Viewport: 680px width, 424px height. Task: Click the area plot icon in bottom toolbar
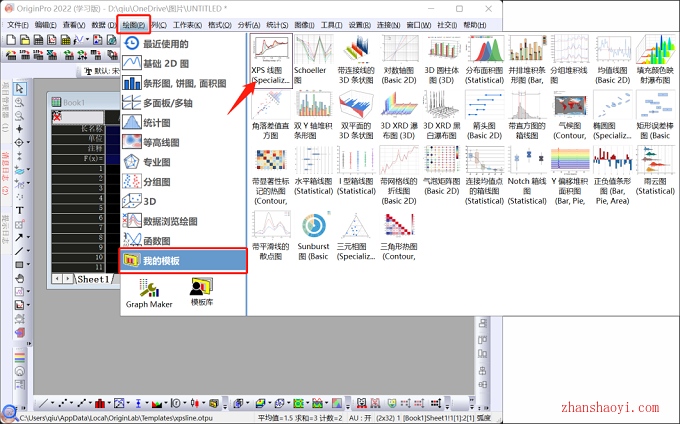(x=157, y=404)
